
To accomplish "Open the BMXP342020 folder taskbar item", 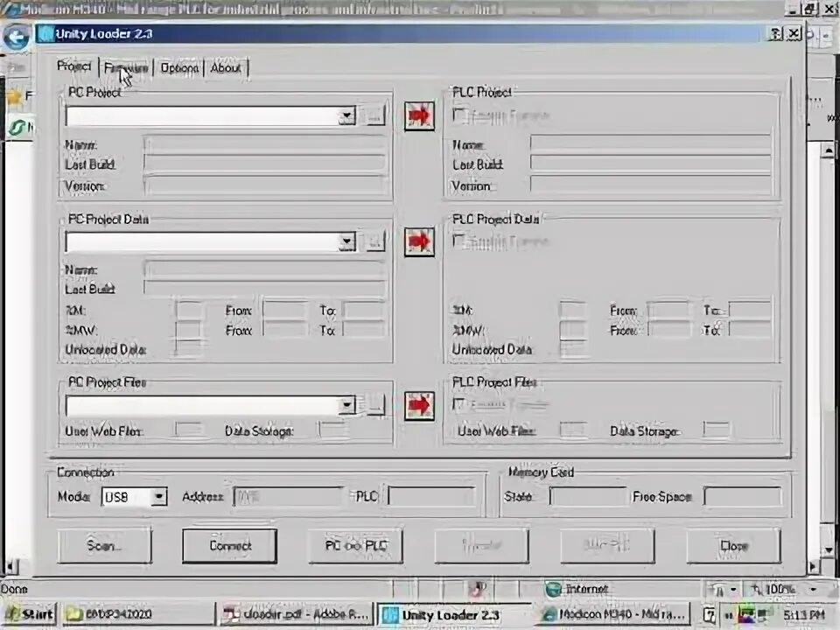I will click(138, 614).
